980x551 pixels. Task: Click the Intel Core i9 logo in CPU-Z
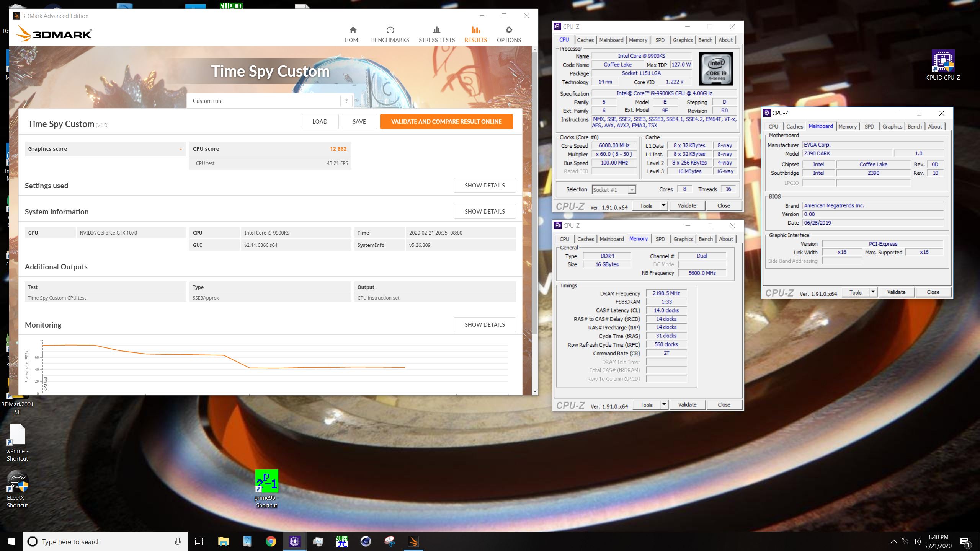(716, 69)
